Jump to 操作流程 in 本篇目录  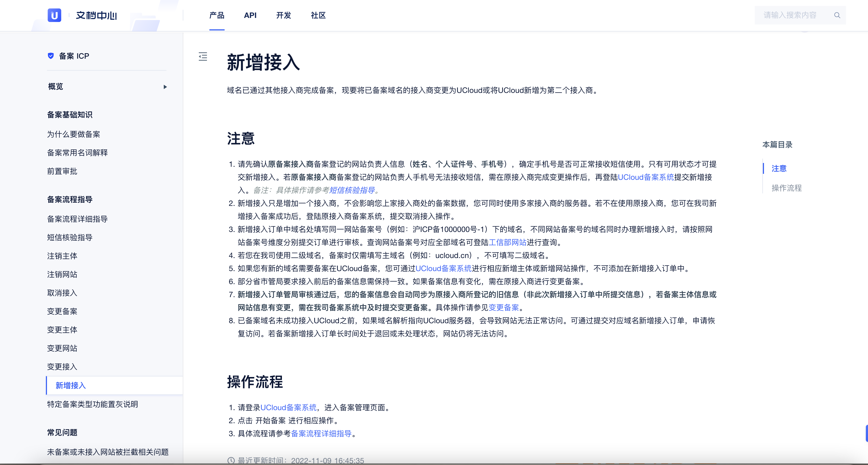(787, 188)
